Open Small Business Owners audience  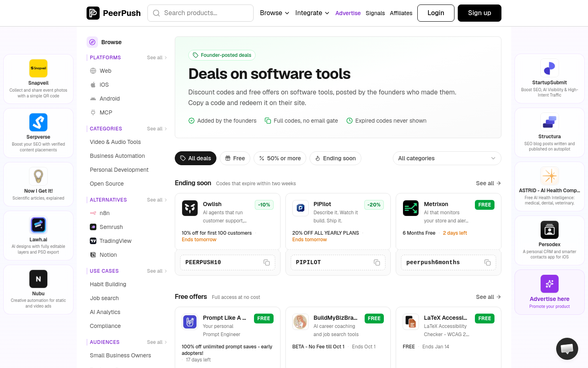click(120, 355)
